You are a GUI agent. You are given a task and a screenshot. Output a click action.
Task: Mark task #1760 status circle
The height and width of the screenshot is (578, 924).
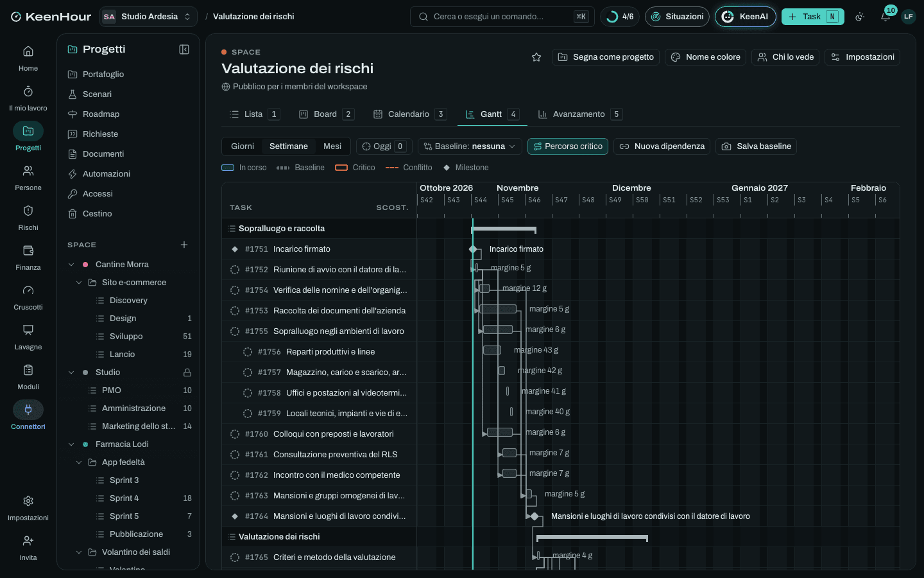[235, 434]
